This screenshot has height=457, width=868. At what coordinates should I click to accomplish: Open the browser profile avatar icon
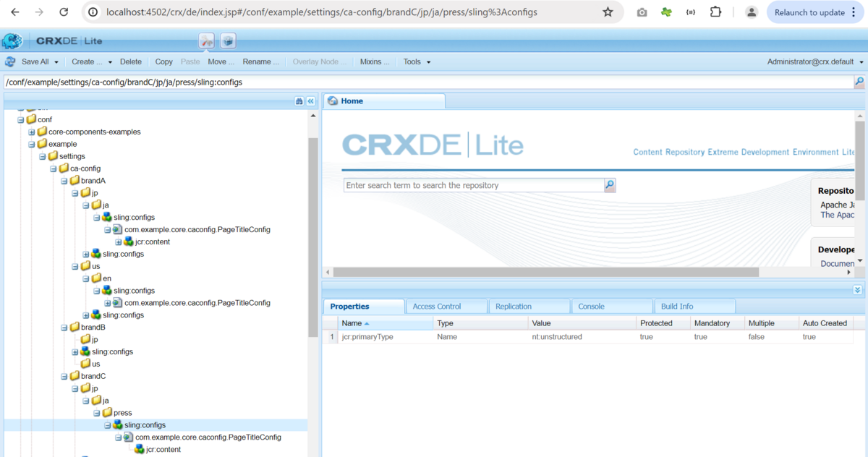tap(752, 12)
